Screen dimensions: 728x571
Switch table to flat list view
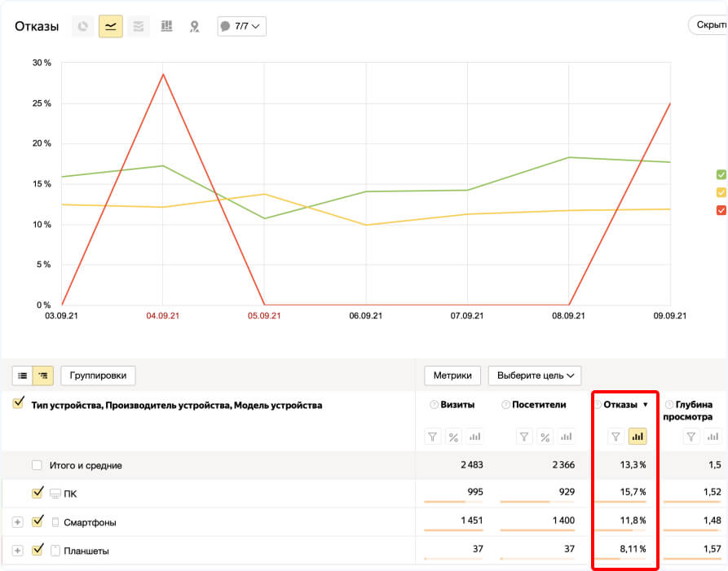pyautogui.click(x=22, y=376)
